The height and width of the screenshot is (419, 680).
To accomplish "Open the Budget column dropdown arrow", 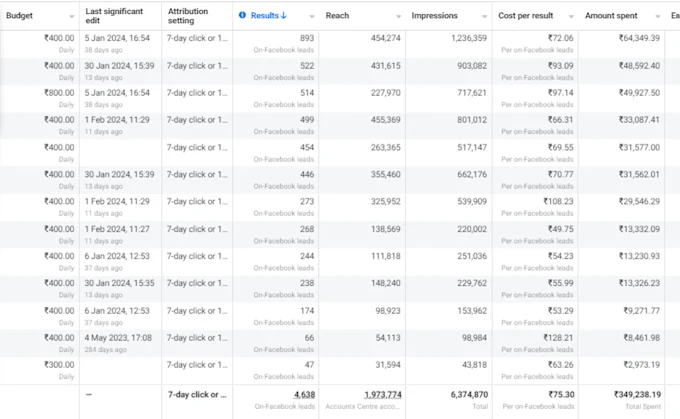I will pyautogui.click(x=71, y=17).
